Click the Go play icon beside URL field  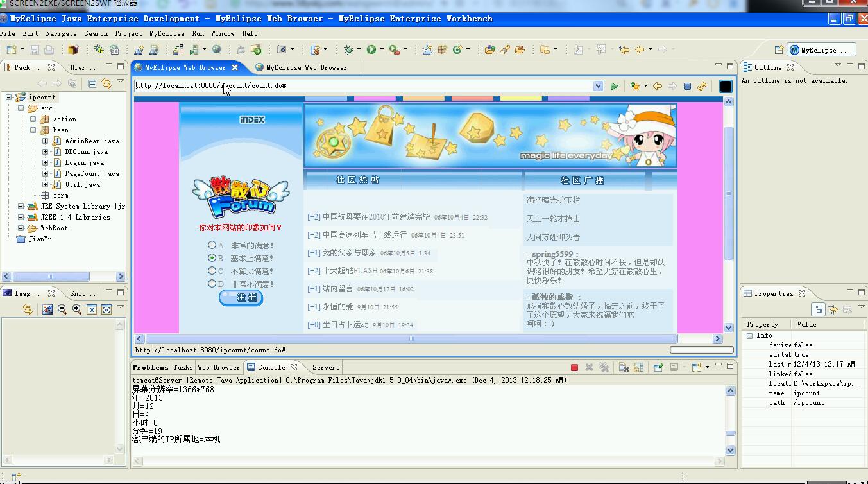(614, 86)
